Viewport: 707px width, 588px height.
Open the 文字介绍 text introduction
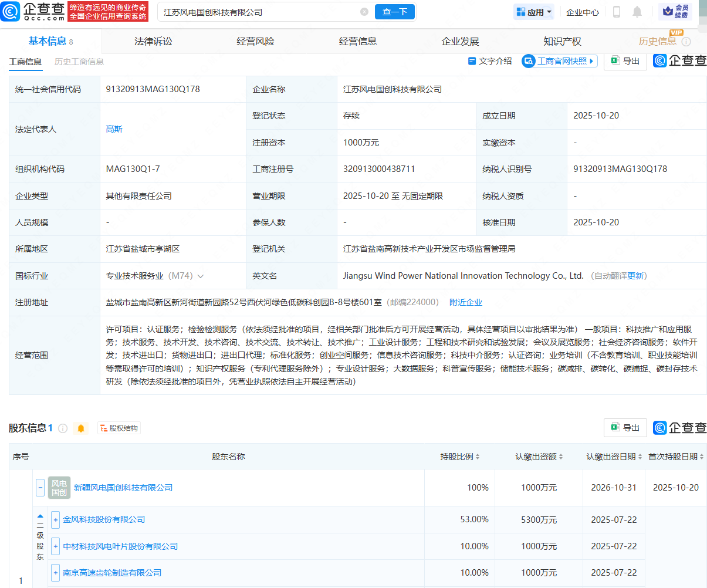490,61
